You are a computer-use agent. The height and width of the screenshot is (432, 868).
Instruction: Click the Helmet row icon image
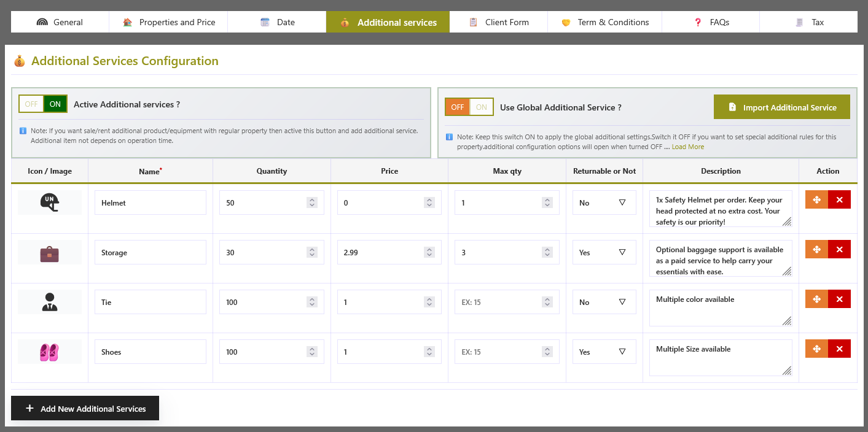coord(49,202)
